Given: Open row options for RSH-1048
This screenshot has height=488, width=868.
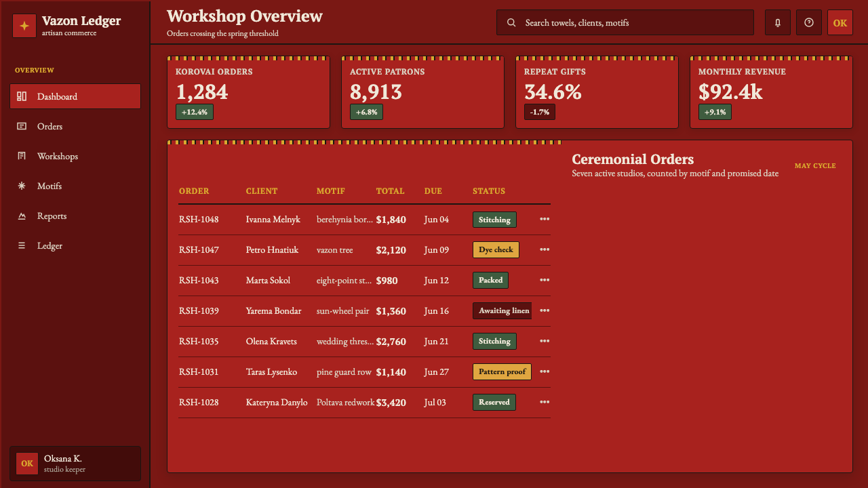Looking at the screenshot, I should [545, 219].
